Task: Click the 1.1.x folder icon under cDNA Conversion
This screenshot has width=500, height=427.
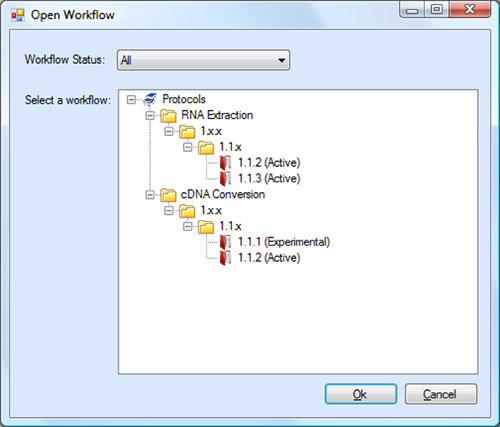Action: [x=206, y=227]
